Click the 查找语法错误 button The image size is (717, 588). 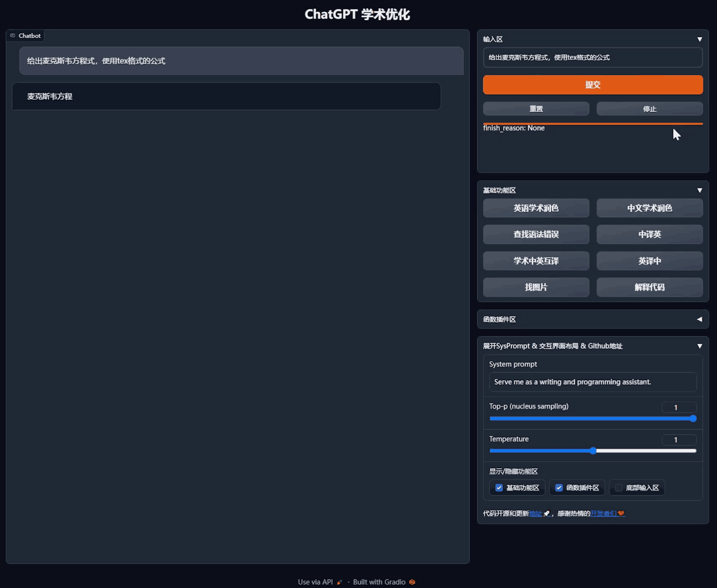pyautogui.click(x=536, y=234)
